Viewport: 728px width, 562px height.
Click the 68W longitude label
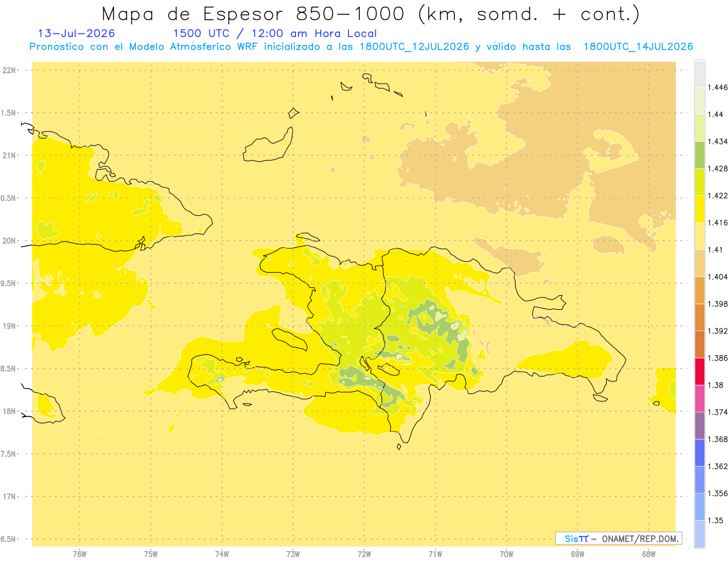(649, 554)
